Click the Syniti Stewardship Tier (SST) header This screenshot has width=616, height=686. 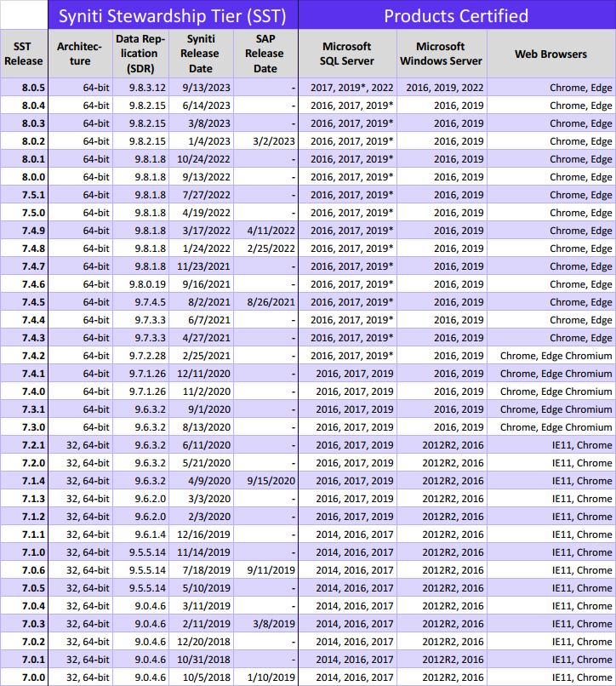click(173, 15)
